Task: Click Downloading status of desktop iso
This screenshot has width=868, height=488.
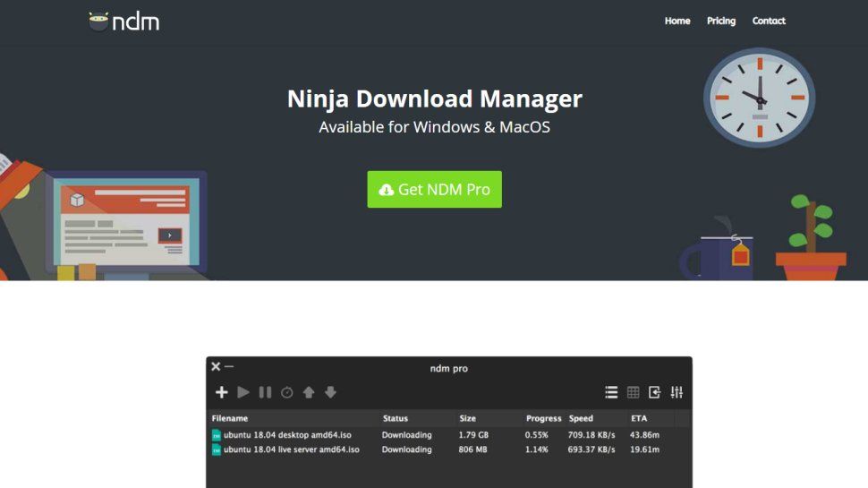Action: pos(406,435)
